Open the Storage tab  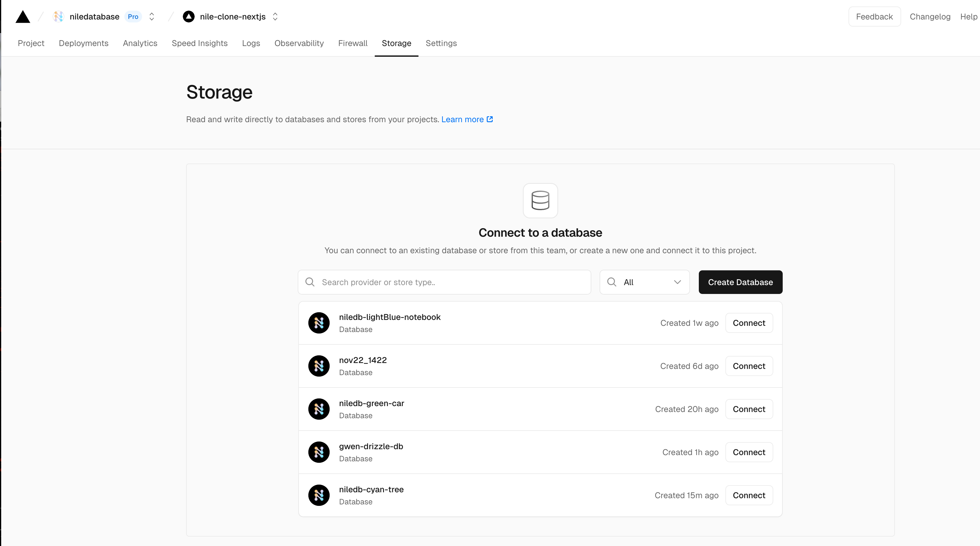(x=396, y=43)
